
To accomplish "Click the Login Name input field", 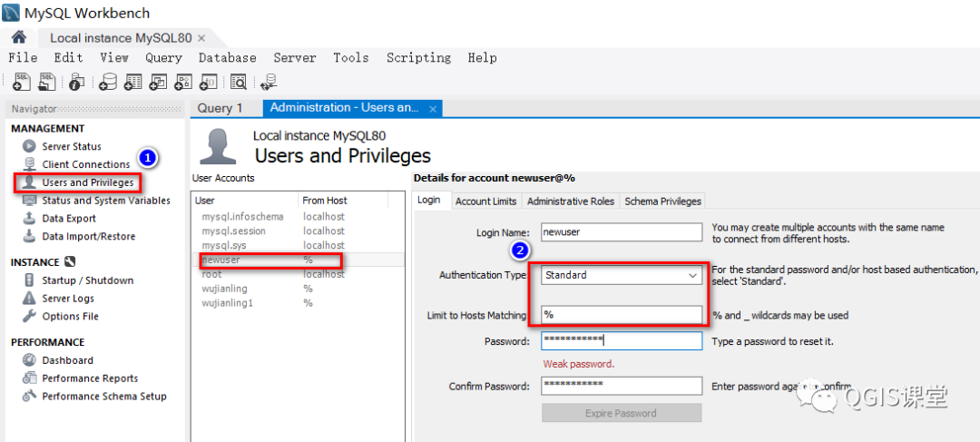I will point(622,231).
